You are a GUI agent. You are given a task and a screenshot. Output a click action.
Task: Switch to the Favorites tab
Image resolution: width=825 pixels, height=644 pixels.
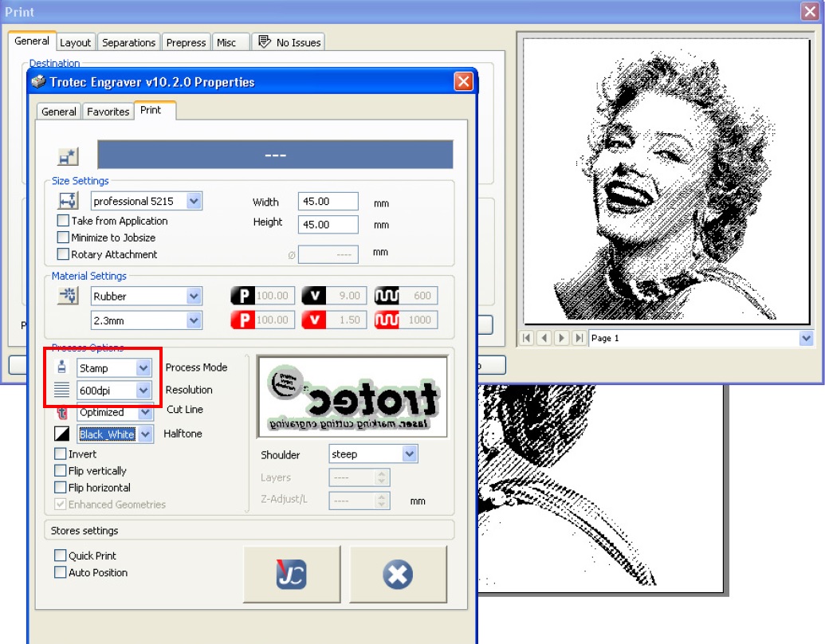(x=108, y=112)
